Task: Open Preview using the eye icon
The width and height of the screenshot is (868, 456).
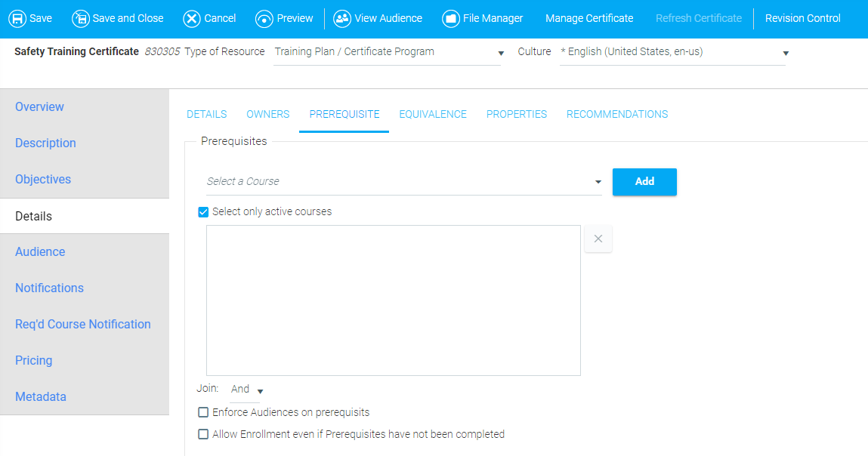Action: click(264, 18)
